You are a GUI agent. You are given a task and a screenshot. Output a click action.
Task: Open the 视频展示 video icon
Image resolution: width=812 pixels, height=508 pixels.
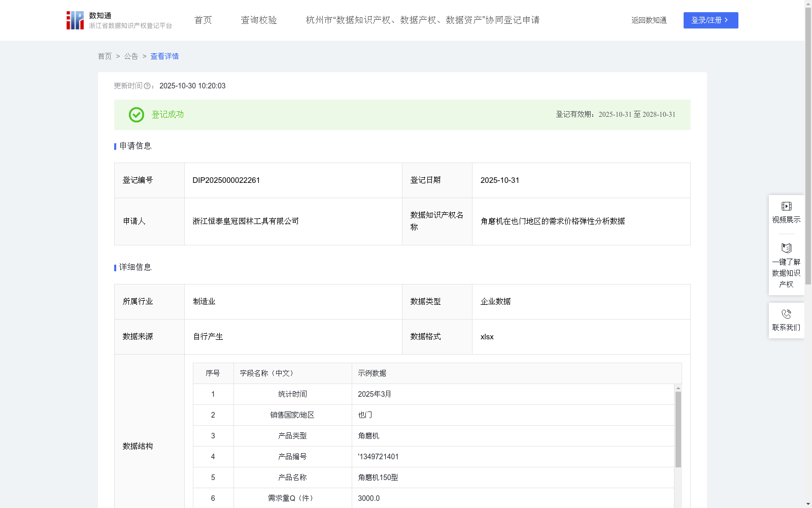click(787, 206)
